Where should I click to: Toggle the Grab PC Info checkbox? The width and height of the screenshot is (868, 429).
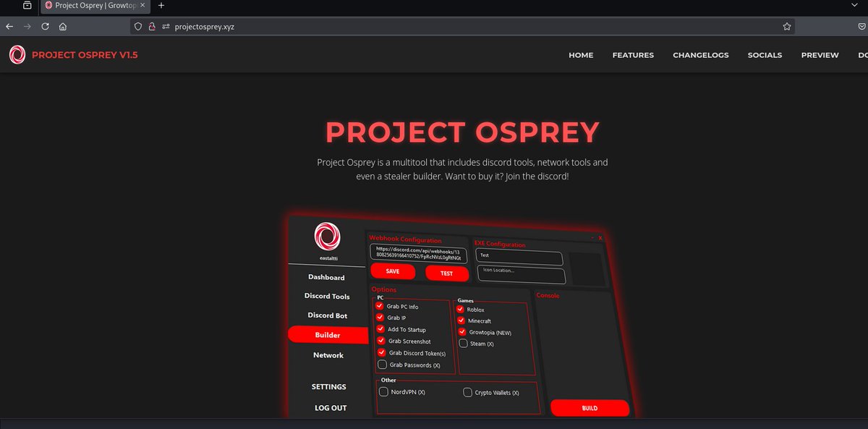380,306
